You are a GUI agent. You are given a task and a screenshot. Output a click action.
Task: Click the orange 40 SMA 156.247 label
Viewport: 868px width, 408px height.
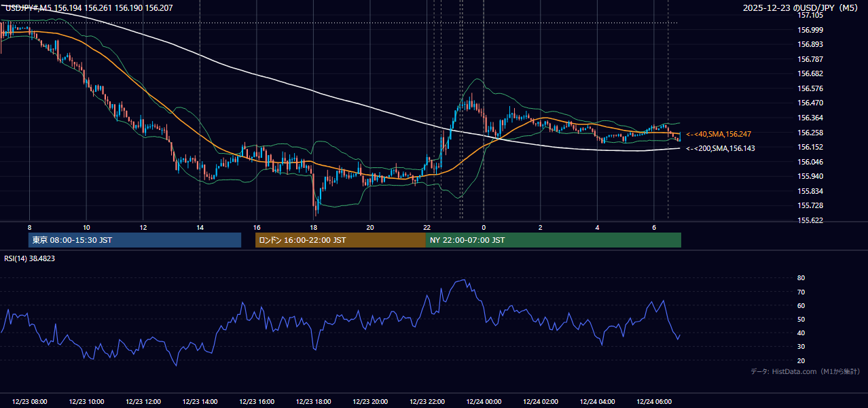(720, 135)
